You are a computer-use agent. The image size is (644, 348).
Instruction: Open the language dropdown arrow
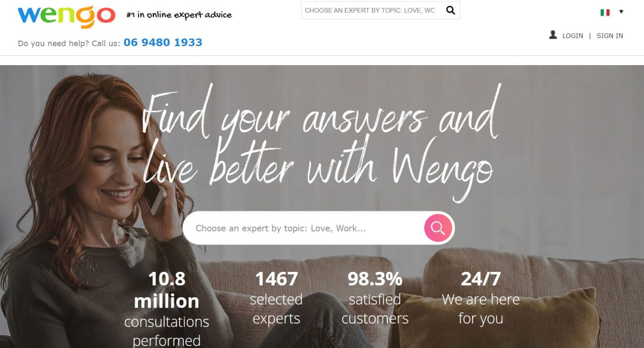621,12
